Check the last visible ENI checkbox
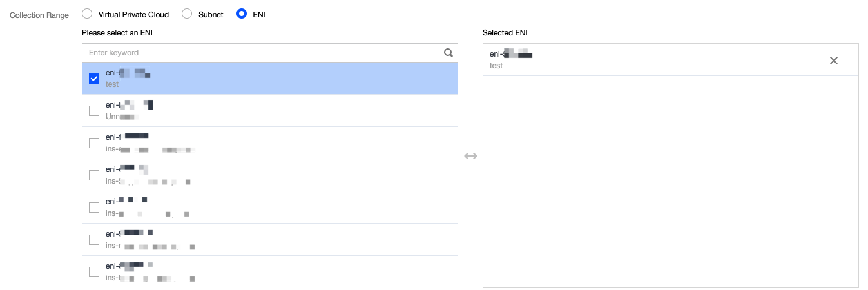The width and height of the screenshot is (868, 290). tap(94, 272)
